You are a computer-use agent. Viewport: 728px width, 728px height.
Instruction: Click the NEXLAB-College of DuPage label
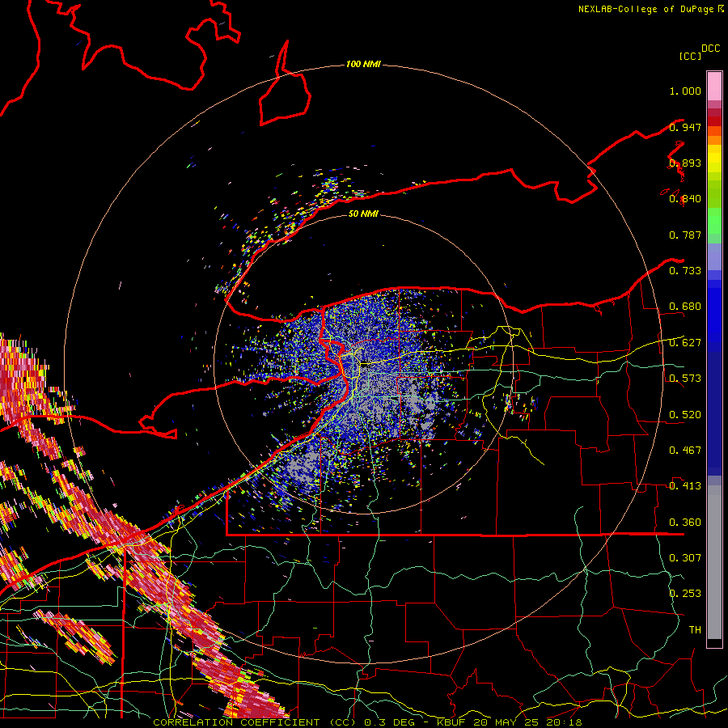point(645,9)
